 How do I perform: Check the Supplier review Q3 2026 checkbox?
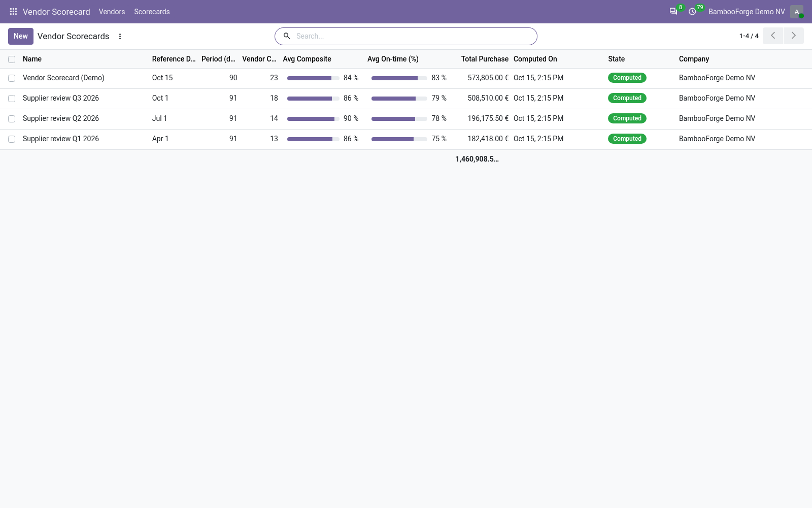click(12, 99)
